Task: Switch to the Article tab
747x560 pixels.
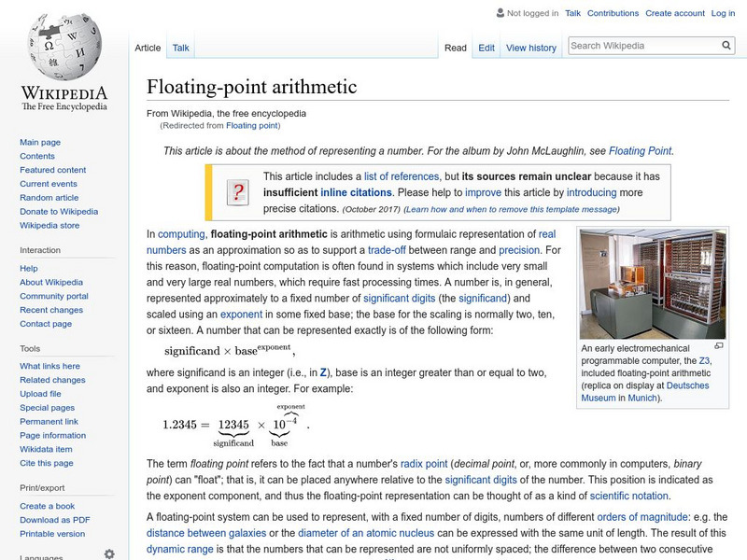Action: pyautogui.click(x=148, y=48)
